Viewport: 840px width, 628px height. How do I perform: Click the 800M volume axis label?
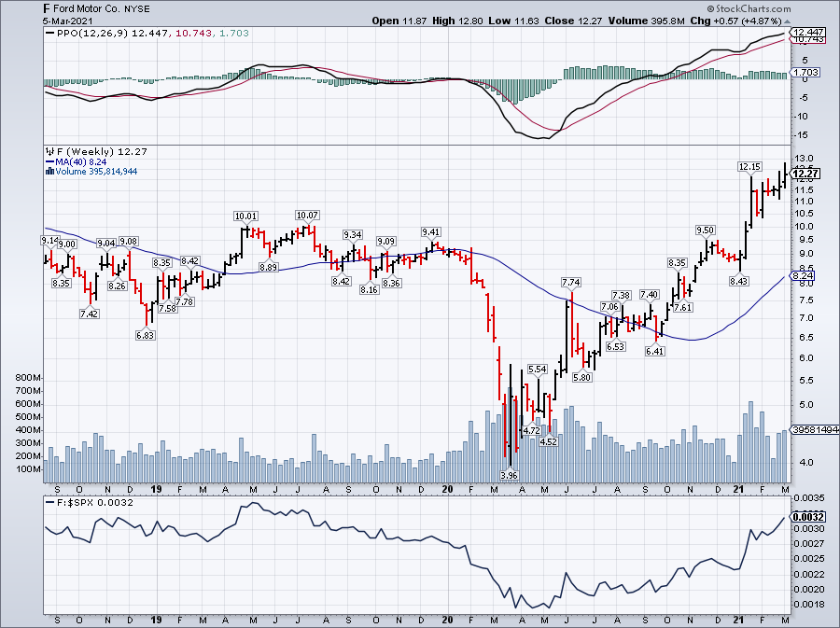pos(28,378)
